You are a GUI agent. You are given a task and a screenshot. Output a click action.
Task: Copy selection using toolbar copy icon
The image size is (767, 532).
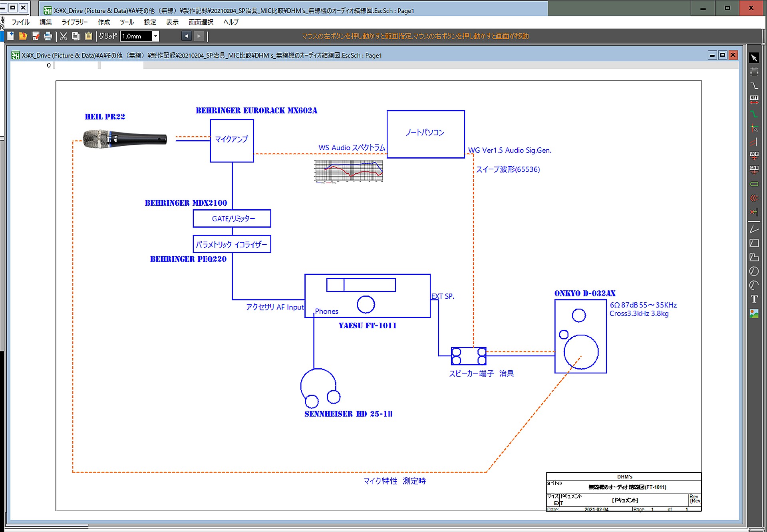(x=76, y=36)
